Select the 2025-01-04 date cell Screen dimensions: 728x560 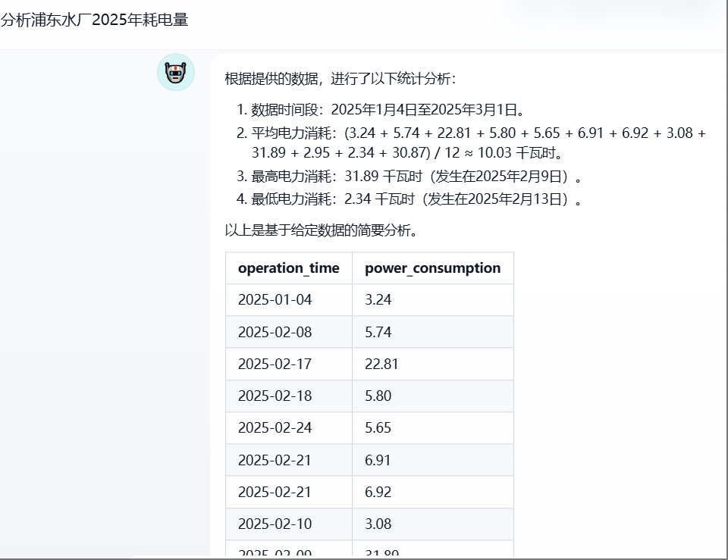pyautogui.click(x=275, y=300)
